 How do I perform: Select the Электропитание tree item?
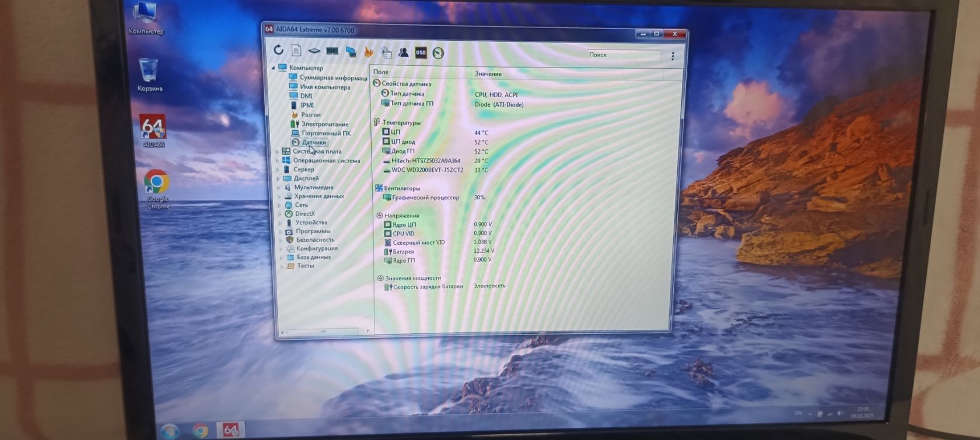[x=320, y=124]
